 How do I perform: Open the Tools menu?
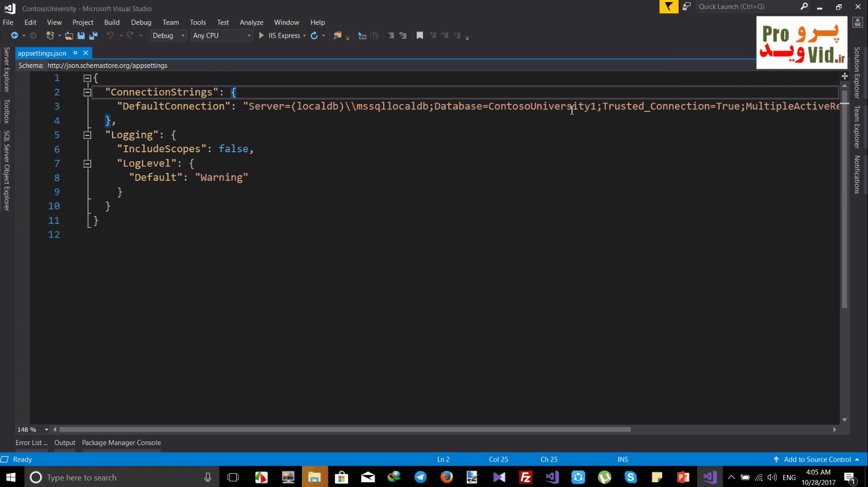(198, 22)
